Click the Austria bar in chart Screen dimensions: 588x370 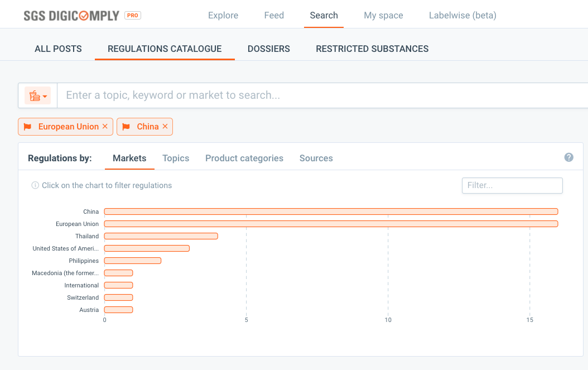[118, 310]
